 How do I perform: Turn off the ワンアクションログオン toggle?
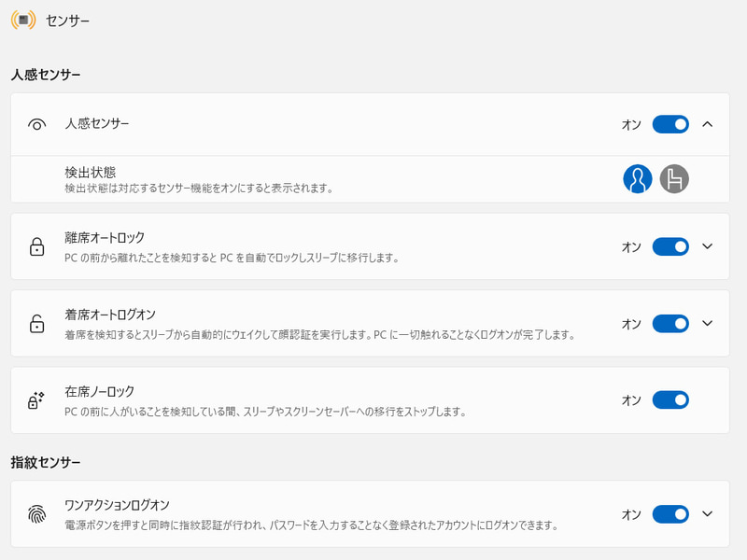pyautogui.click(x=669, y=514)
